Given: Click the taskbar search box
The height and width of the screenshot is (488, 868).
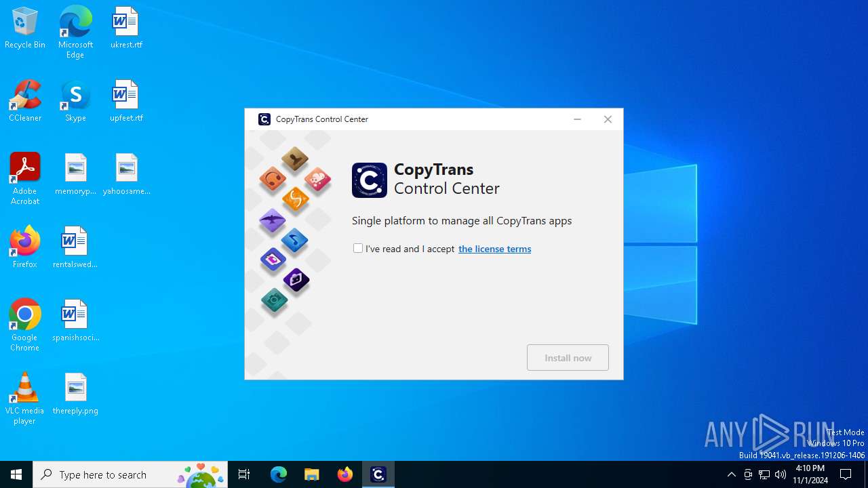Looking at the screenshot, I should (x=130, y=474).
